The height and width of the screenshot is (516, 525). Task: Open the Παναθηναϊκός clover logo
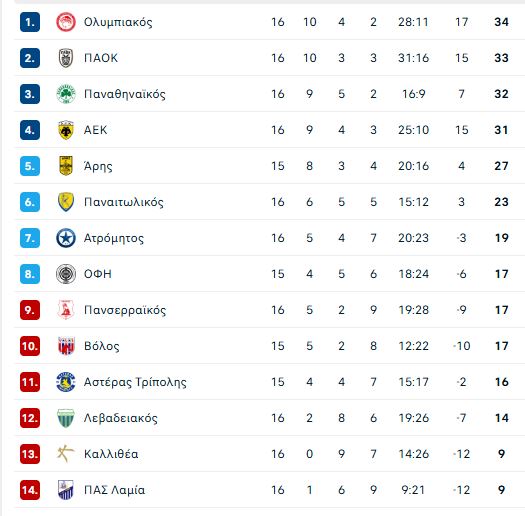66,94
